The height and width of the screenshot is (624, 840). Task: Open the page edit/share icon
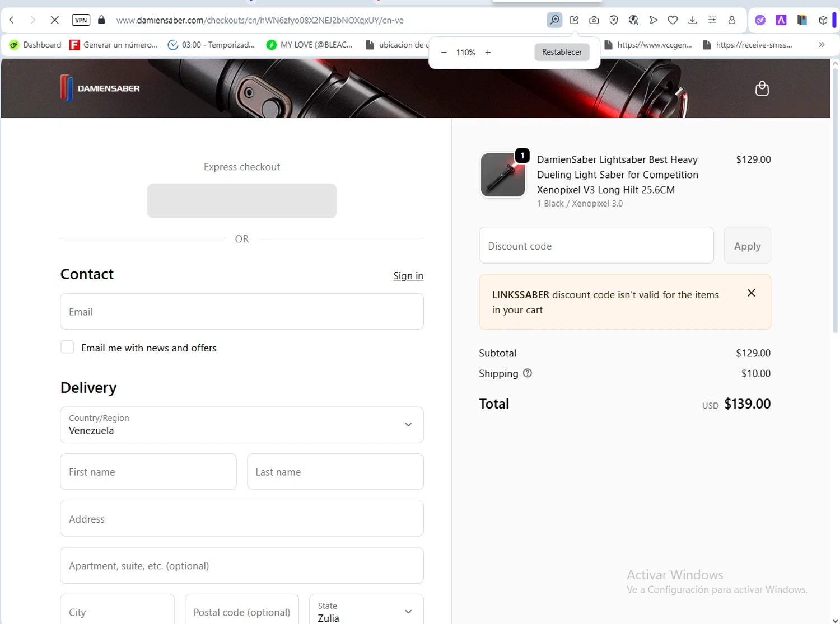(x=575, y=20)
